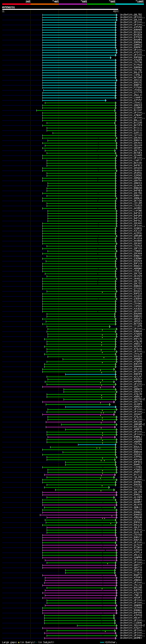Open hit UniRef100_A7PV58
Screen dimensions: 146x644
[131, 27]
